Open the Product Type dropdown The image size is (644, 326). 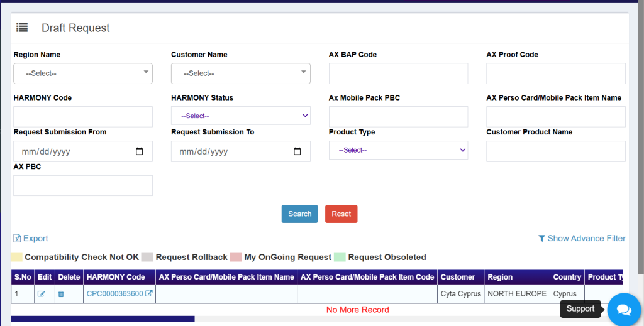(398, 150)
